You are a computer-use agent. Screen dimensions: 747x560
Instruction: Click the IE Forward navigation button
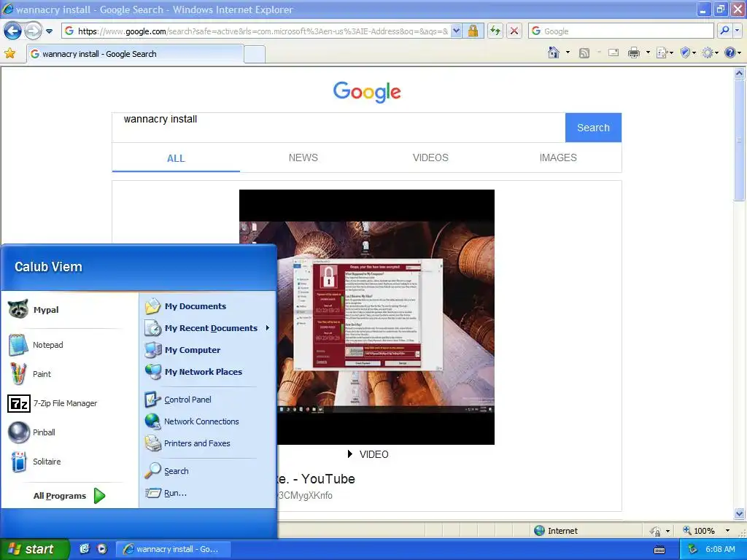pyautogui.click(x=33, y=31)
